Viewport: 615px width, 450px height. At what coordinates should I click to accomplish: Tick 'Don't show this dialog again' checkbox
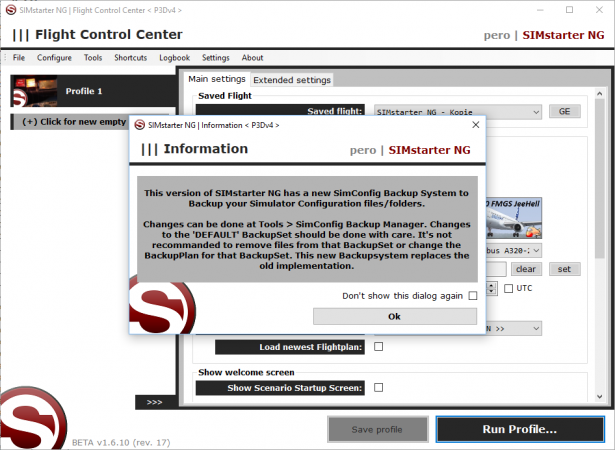click(x=473, y=295)
